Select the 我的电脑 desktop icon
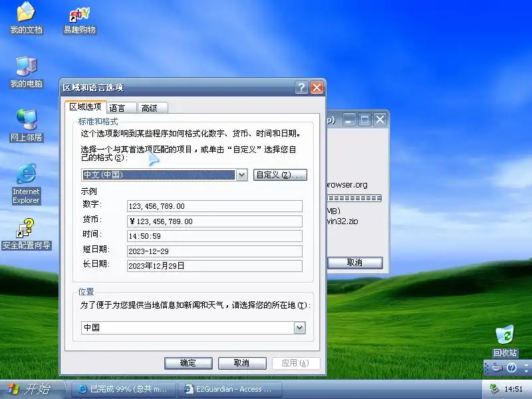The height and width of the screenshot is (399, 532). 26,72
